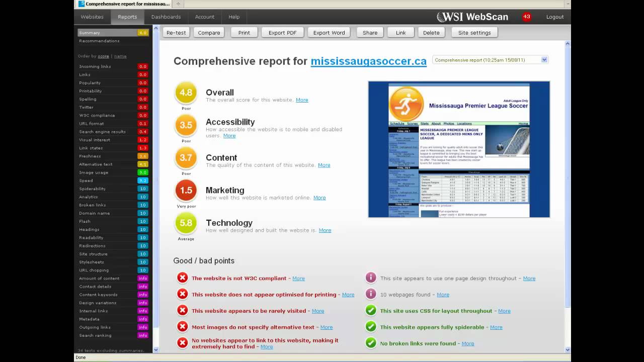This screenshot has height=362, width=644.
Task: Click the WSI WebScan logo
Action: click(472, 17)
